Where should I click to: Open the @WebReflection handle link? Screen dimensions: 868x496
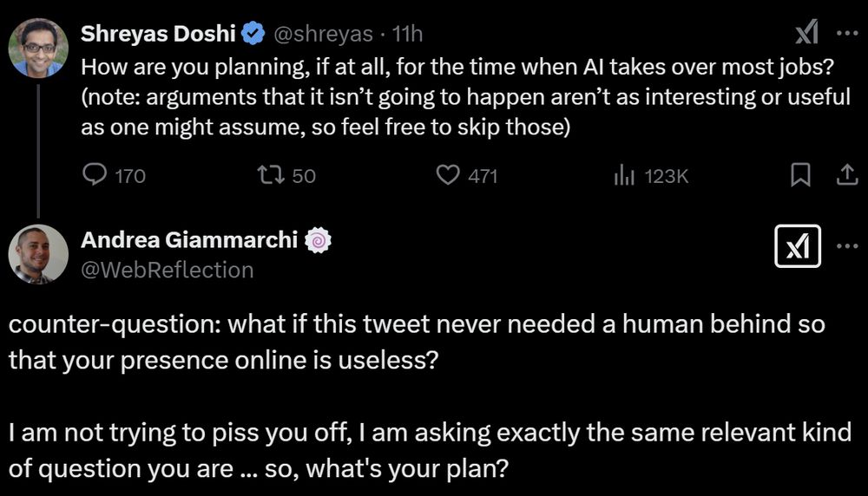pyautogui.click(x=167, y=270)
